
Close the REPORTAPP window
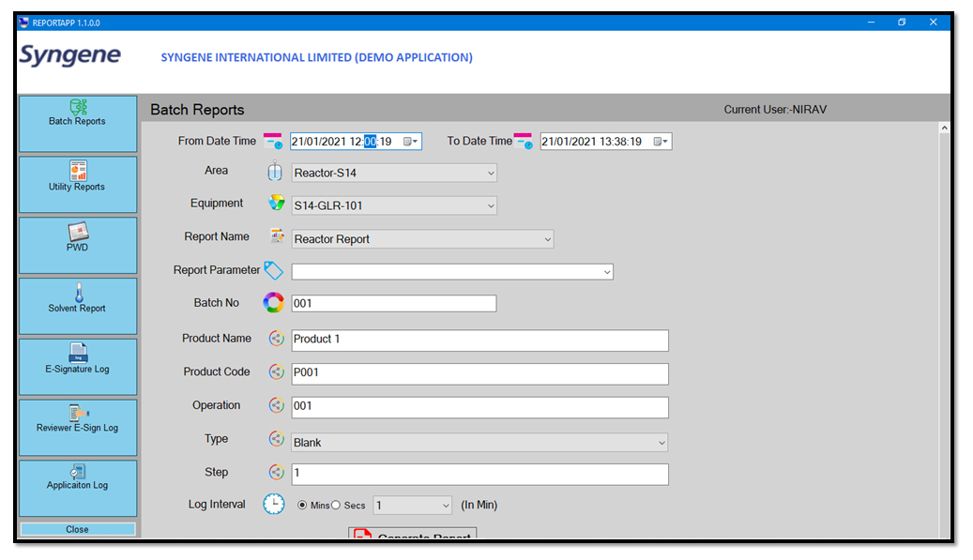coord(933,23)
